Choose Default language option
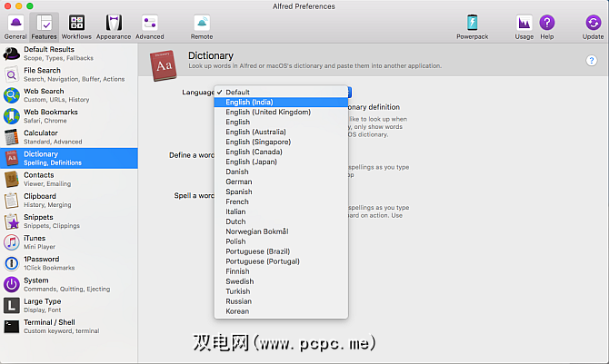The image size is (609, 364). tap(281, 92)
